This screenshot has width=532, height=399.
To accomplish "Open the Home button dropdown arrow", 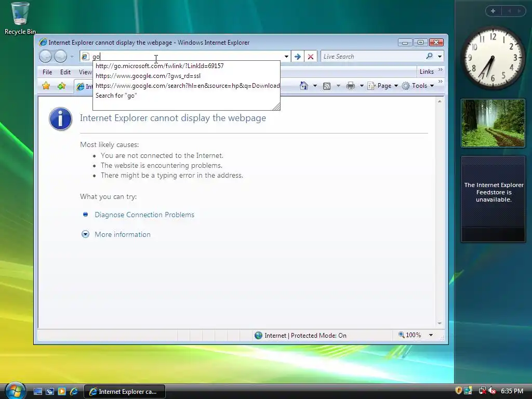I will [315, 86].
